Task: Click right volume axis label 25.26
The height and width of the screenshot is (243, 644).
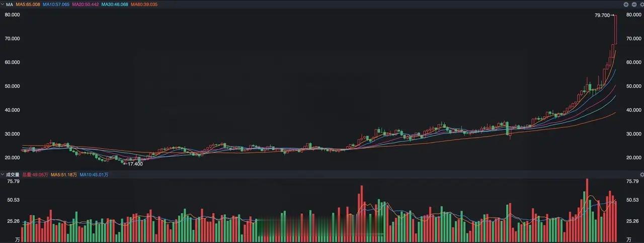Action: (632, 221)
